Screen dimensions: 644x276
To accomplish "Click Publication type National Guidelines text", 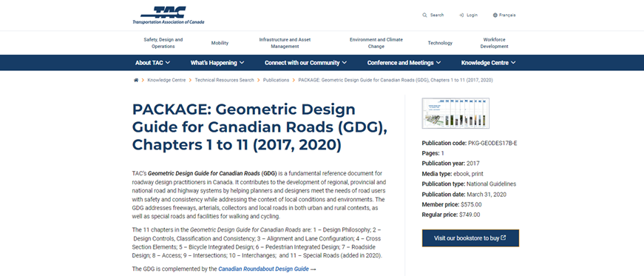I will 469,184.
